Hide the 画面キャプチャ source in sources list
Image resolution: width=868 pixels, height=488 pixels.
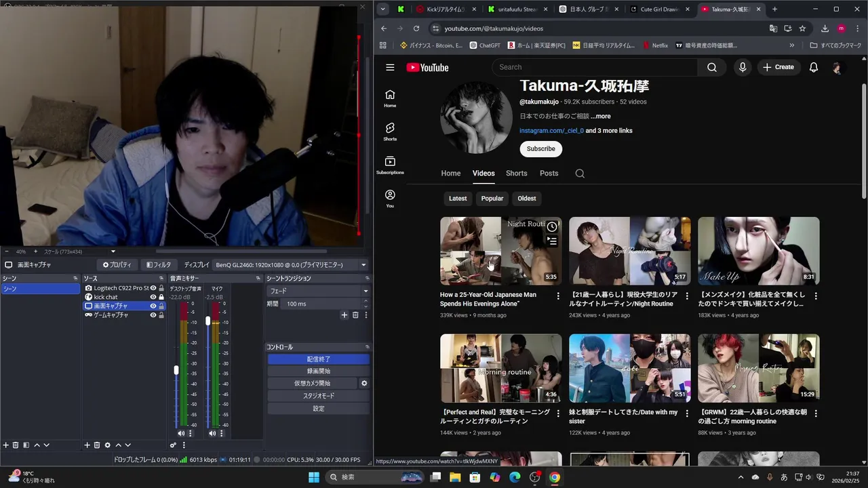(153, 306)
